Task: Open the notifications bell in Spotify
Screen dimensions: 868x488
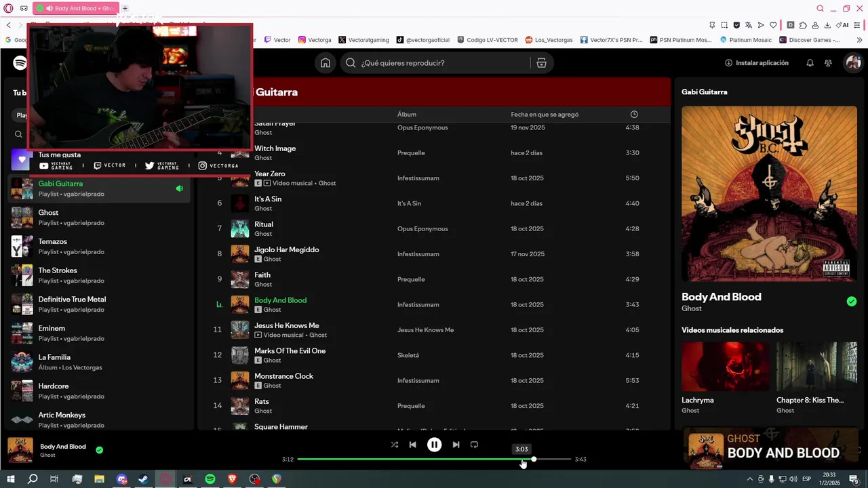Action: 810,63
